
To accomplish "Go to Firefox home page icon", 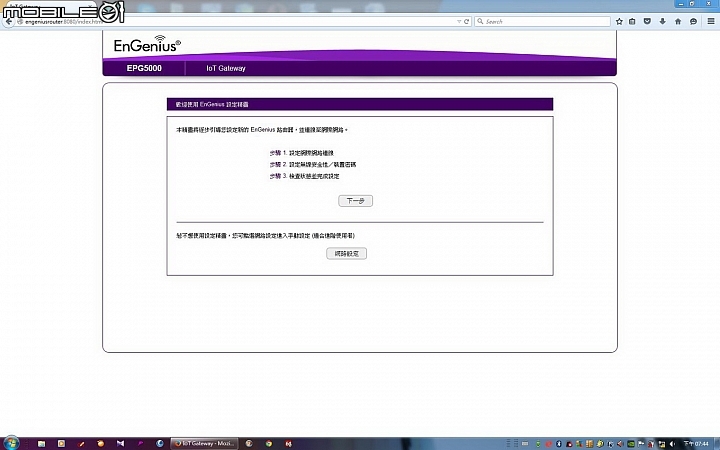I will [x=678, y=22].
